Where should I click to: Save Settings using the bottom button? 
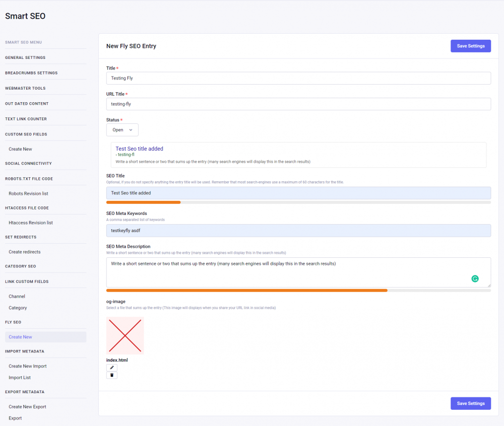tap(470, 403)
